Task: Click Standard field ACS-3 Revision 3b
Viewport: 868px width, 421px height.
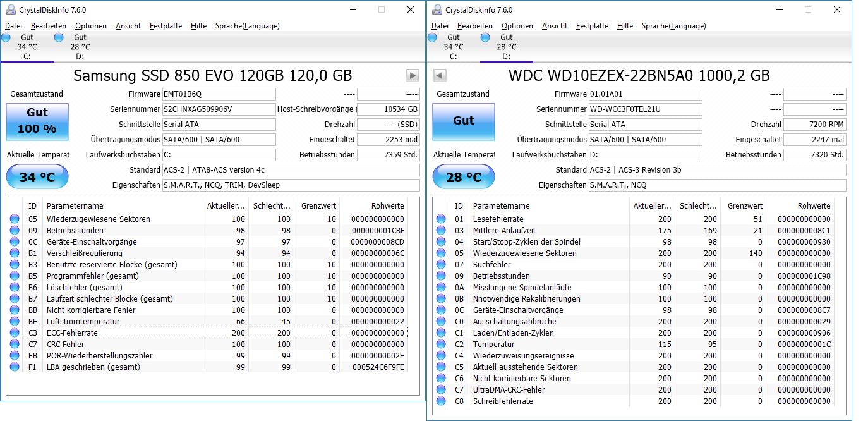Action: click(717, 170)
